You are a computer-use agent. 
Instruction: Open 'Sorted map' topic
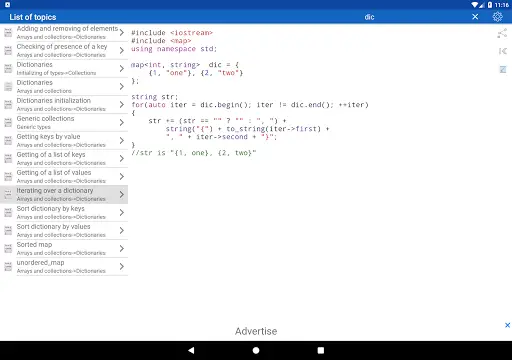(64, 248)
